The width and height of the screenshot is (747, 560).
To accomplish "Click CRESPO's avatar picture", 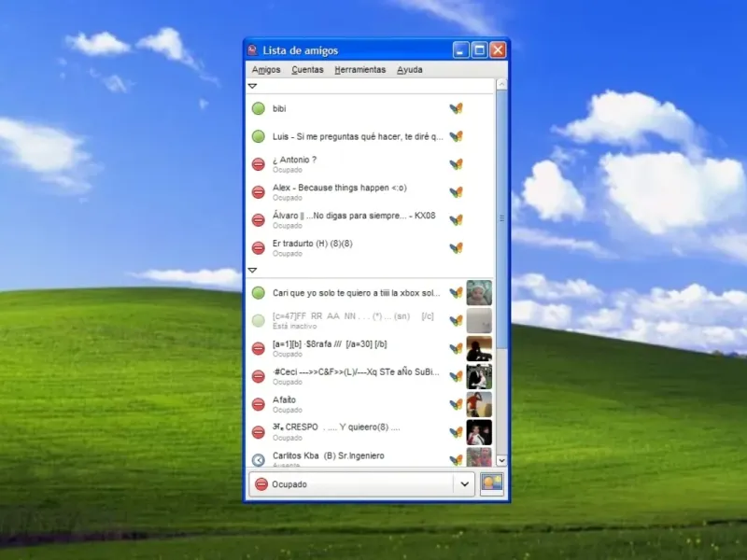I will [x=479, y=432].
